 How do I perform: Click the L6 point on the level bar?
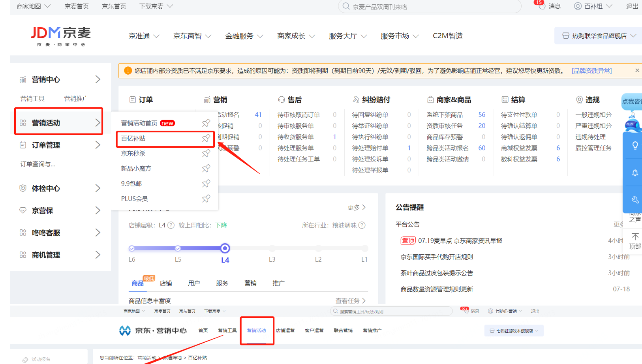pos(132,248)
